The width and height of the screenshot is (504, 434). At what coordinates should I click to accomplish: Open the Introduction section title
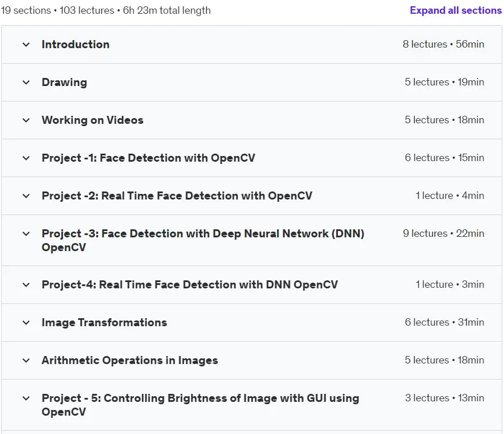pyautogui.click(x=76, y=44)
